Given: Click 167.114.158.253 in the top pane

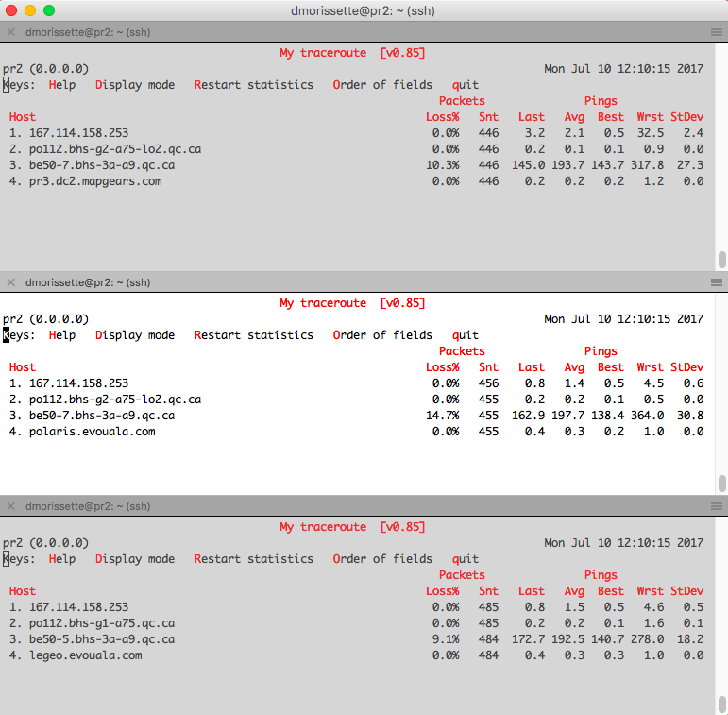Looking at the screenshot, I should click(79, 133).
